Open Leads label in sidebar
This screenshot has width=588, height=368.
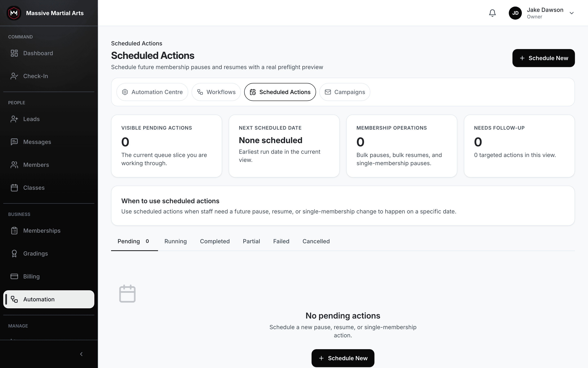31,119
